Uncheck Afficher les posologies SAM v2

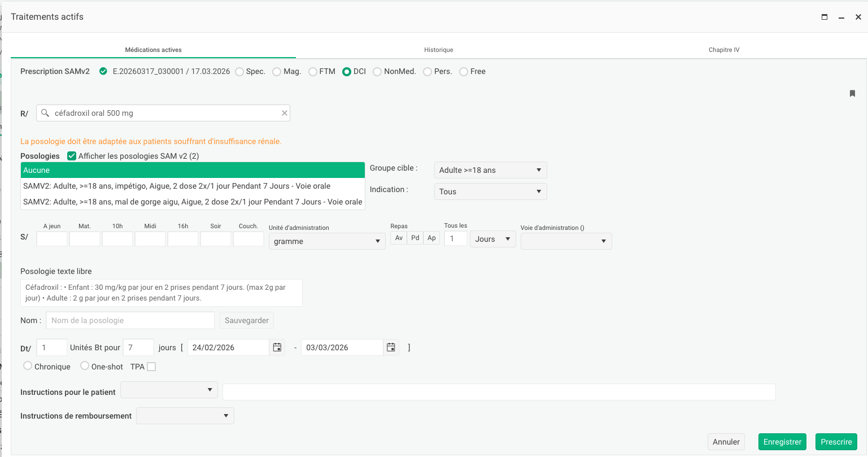coord(72,156)
